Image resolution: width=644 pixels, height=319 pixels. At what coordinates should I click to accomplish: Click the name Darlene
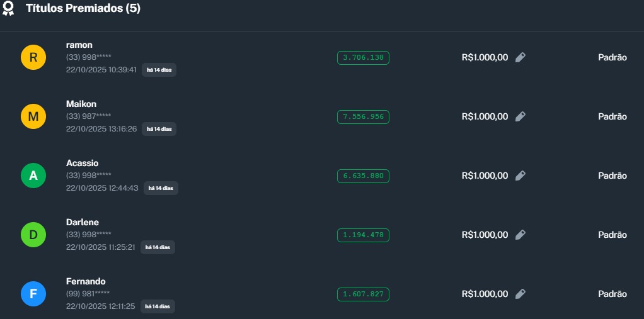click(x=83, y=222)
